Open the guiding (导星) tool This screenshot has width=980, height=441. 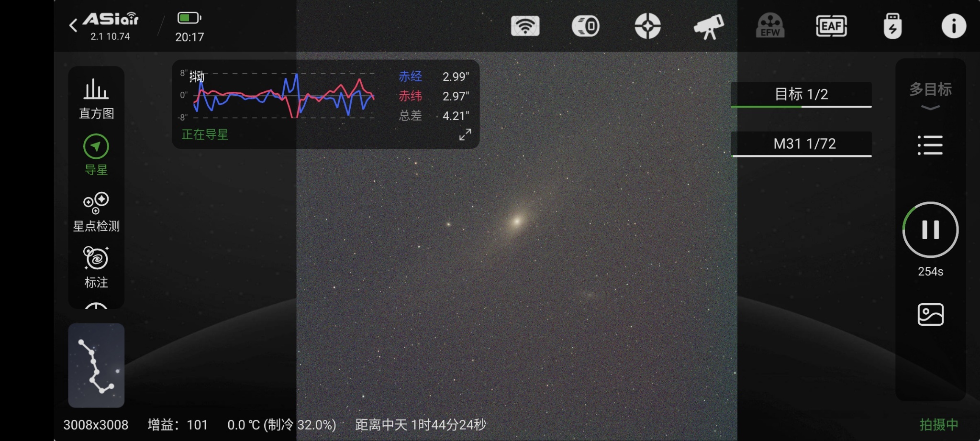click(96, 155)
